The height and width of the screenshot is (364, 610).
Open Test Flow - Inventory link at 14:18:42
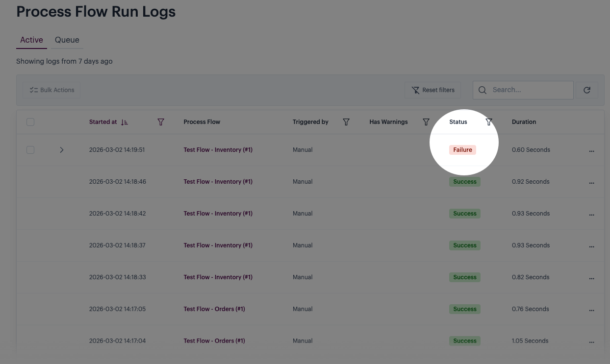click(x=218, y=214)
